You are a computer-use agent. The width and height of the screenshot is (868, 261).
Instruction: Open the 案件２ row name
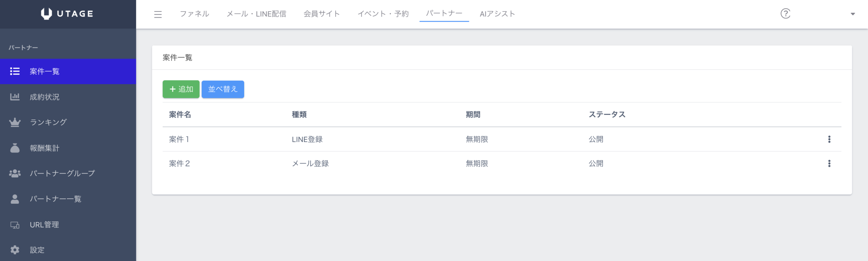[179, 164]
